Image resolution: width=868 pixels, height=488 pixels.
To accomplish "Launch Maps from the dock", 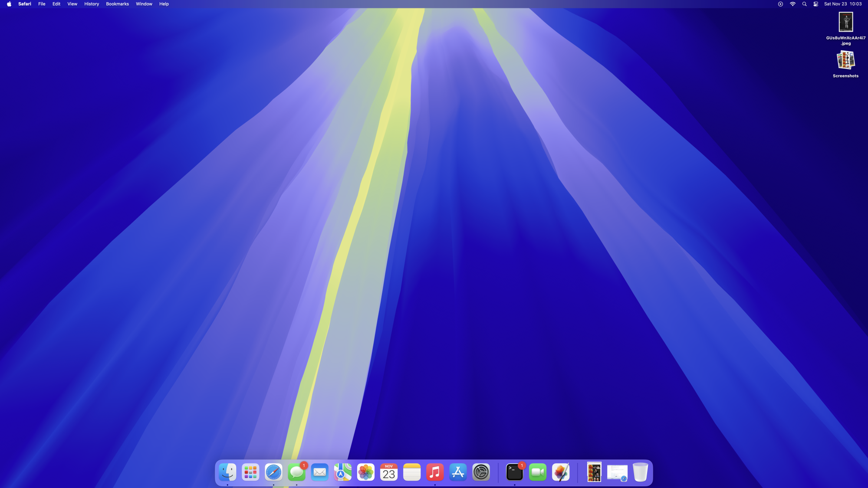I will (343, 472).
